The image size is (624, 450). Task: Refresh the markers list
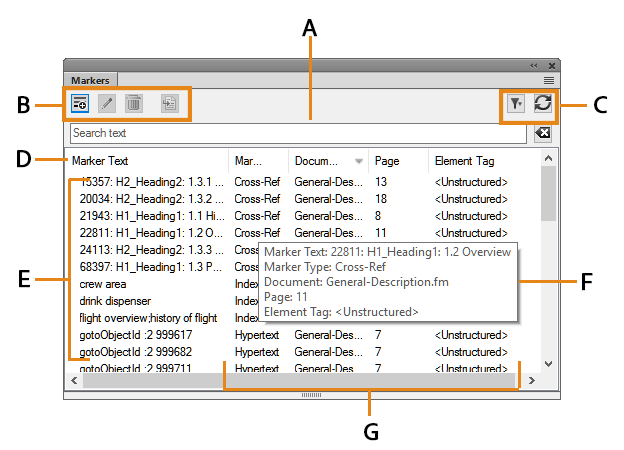[542, 103]
